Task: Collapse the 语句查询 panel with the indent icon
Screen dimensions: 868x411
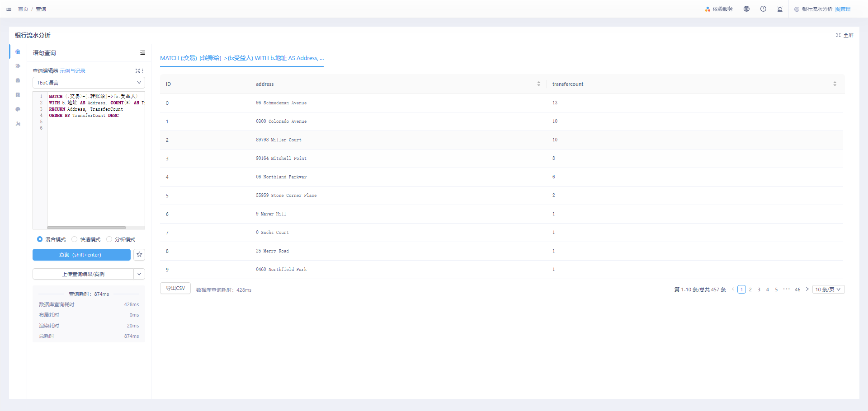Action: click(142, 53)
